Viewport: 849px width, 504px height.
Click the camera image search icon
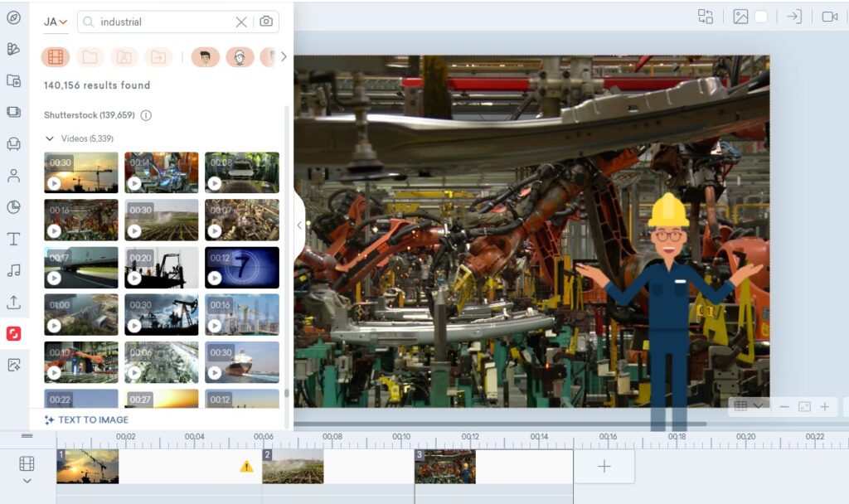click(x=266, y=22)
